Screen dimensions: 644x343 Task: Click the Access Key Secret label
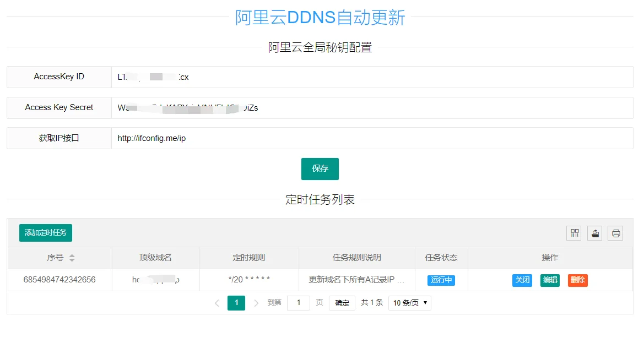pyautogui.click(x=59, y=107)
